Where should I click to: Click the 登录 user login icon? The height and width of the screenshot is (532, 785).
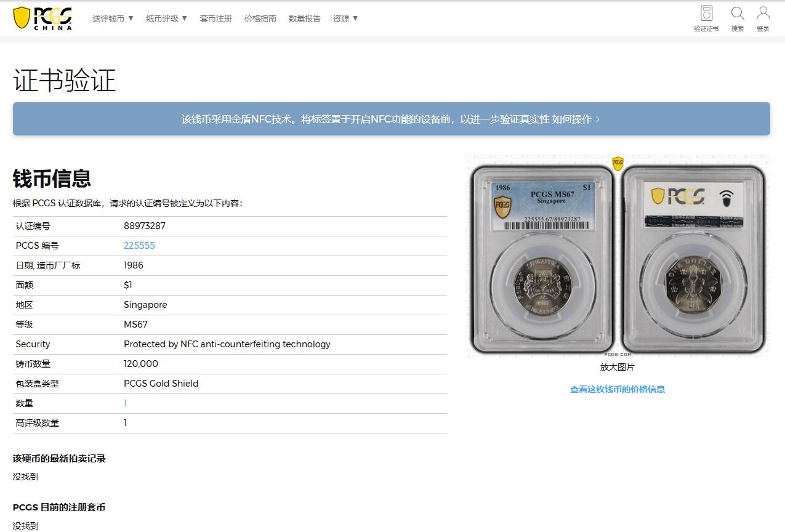click(x=763, y=18)
